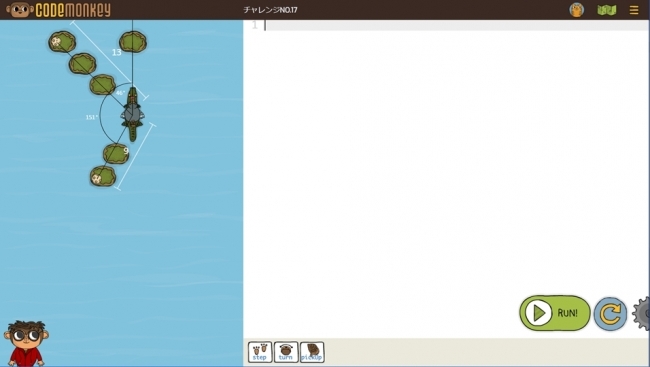This screenshot has height=367, width=650.
Task: Click the top-left lily pad with match
Action: tap(62, 42)
